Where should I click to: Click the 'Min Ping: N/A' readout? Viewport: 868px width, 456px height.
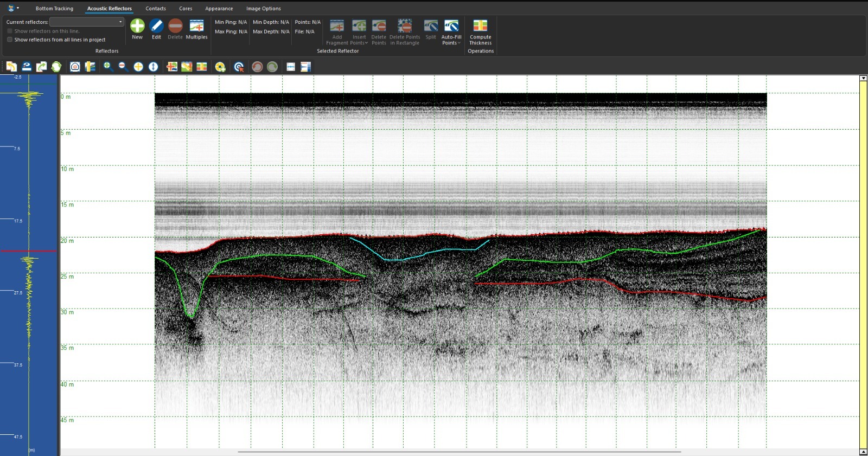[x=231, y=22]
